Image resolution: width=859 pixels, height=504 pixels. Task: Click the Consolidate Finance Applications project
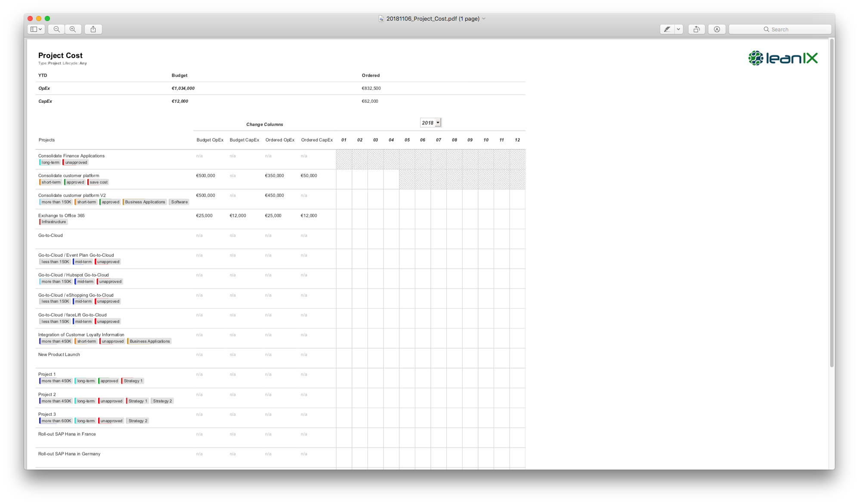(71, 156)
